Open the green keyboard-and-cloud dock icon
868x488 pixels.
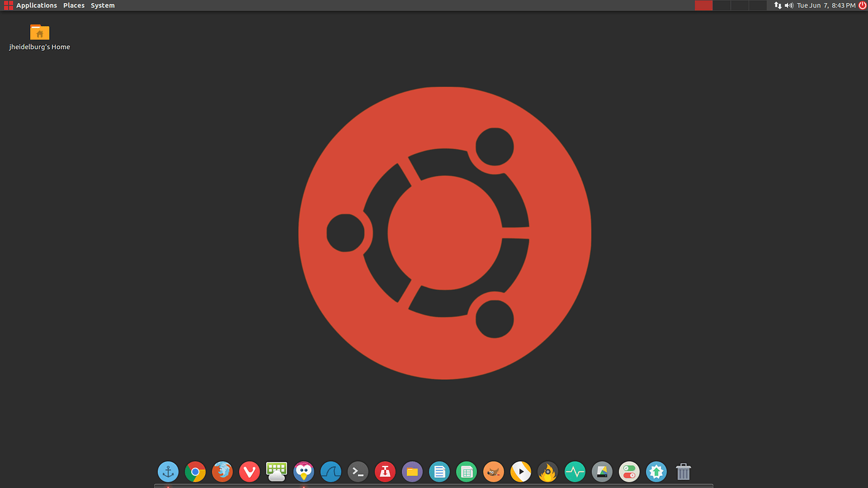[x=276, y=471]
